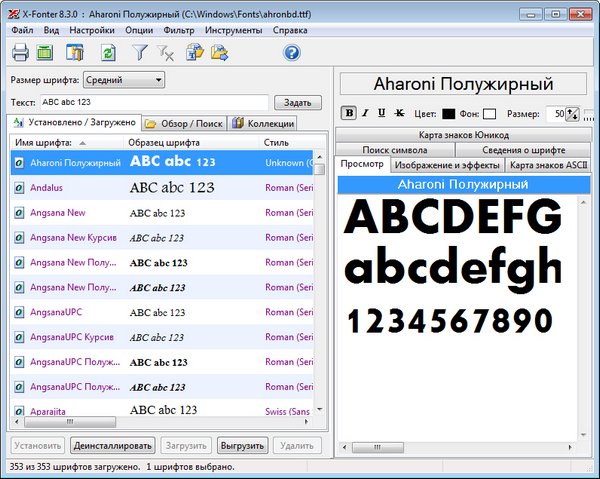
Task: Click the blue funnel filter icon
Action: pyautogui.click(x=140, y=53)
